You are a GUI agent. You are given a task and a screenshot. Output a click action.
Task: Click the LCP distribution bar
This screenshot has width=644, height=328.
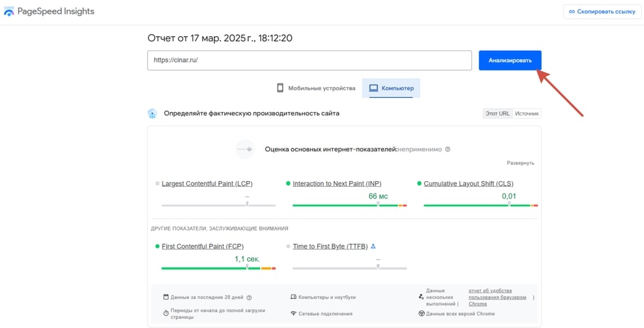218,205
